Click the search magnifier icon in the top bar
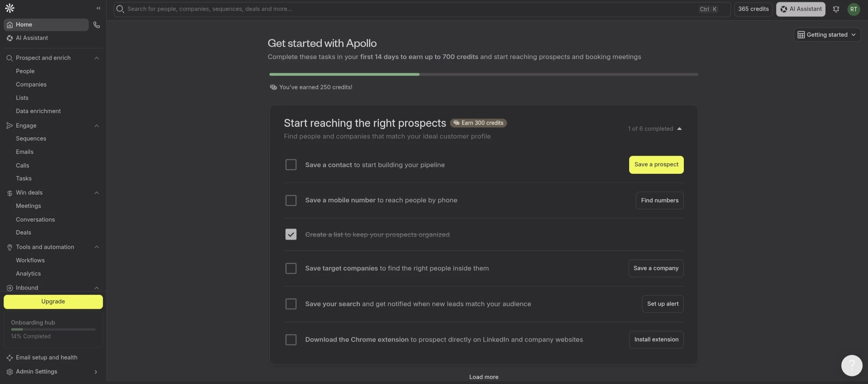 coord(120,9)
